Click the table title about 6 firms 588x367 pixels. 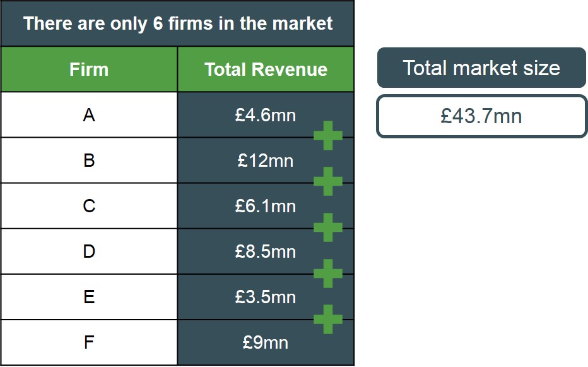(177, 23)
